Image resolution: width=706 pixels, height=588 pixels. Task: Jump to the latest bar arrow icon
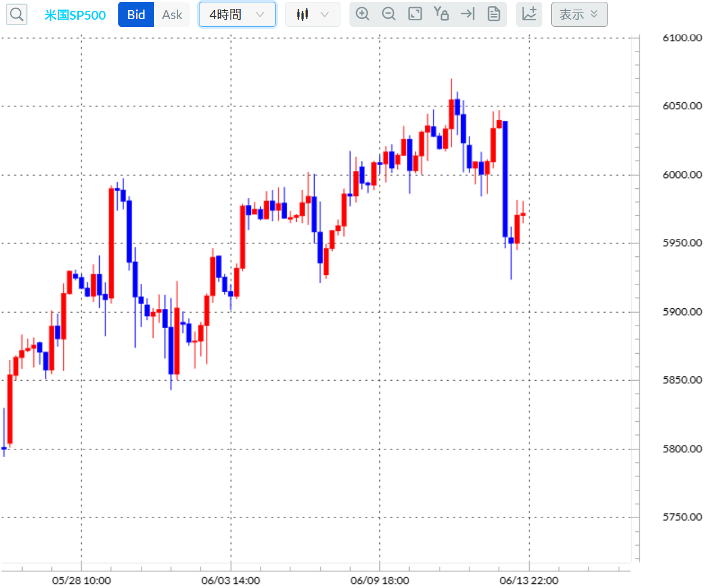(468, 14)
